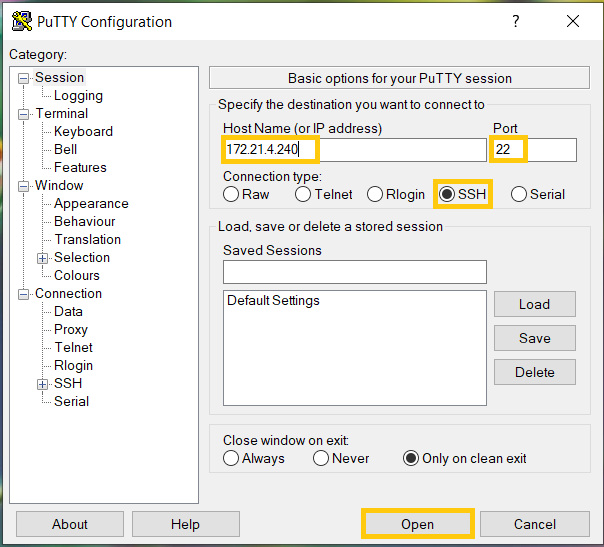Click the title bar help question mark

tap(515, 21)
